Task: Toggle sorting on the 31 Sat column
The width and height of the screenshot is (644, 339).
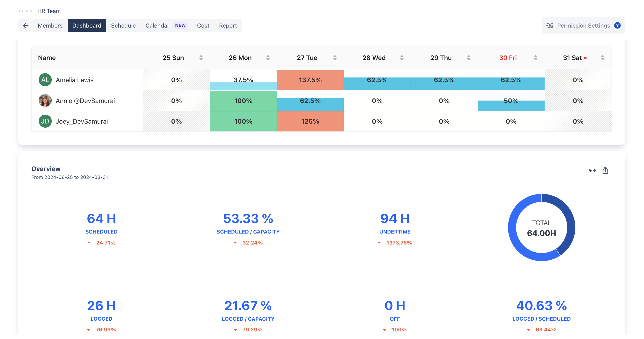Action: (x=603, y=58)
